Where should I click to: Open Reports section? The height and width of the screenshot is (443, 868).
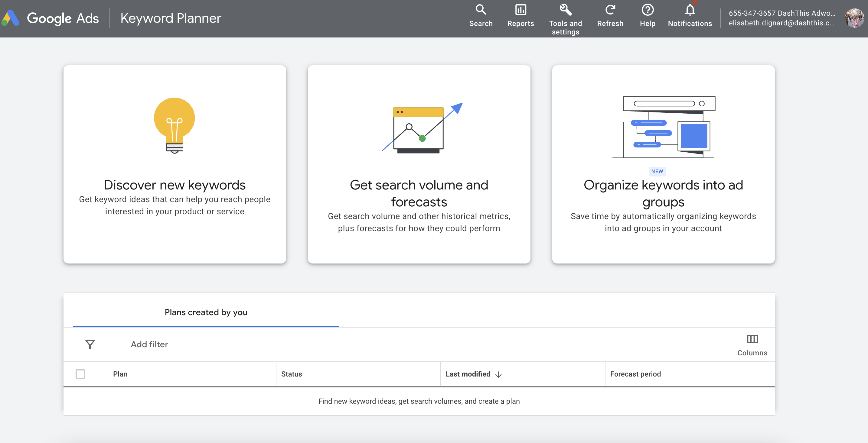pyautogui.click(x=520, y=18)
